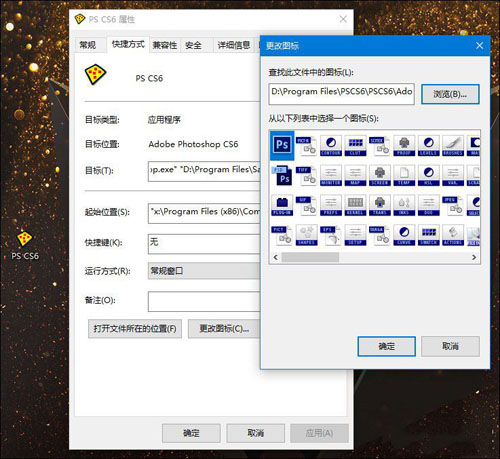Click the icon file path input field
500x459 pixels.
341,94
